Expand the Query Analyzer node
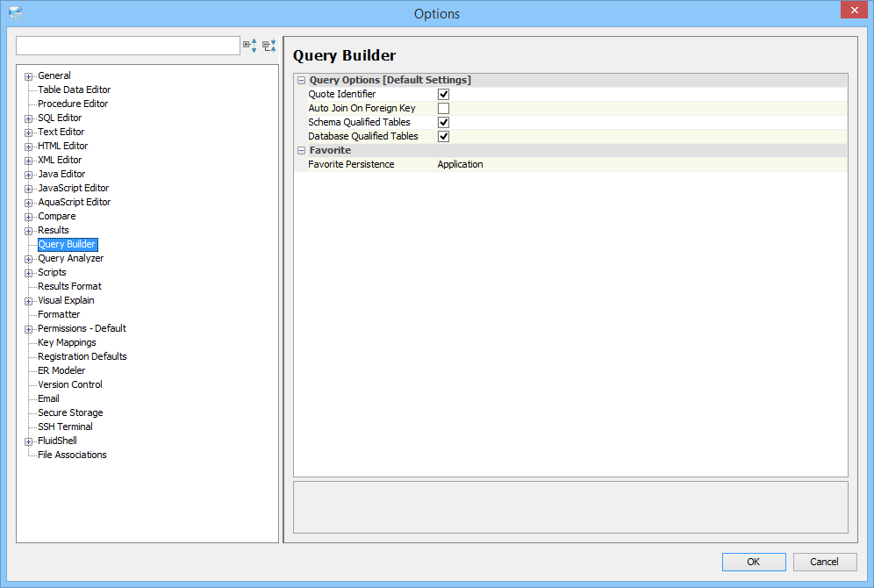This screenshot has width=874, height=588. (x=28, y=259)
